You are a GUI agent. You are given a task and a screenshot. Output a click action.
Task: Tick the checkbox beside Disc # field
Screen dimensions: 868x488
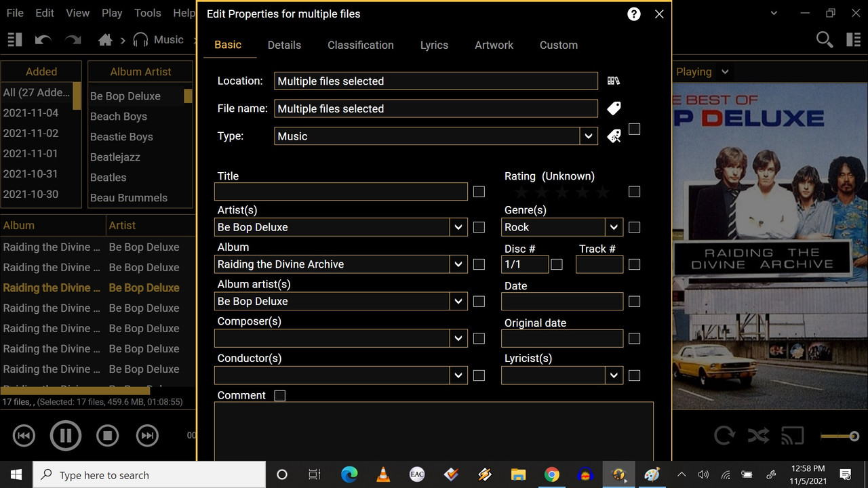coord(557,264)
